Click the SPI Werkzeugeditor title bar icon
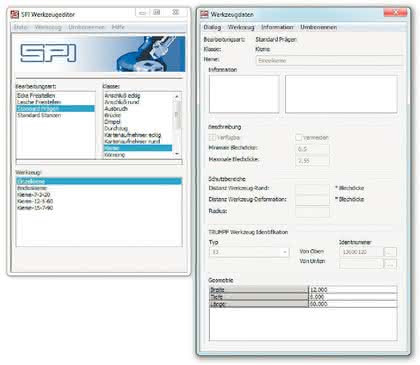The width and height of the screenshot is (420, 365). coord(15,14)
